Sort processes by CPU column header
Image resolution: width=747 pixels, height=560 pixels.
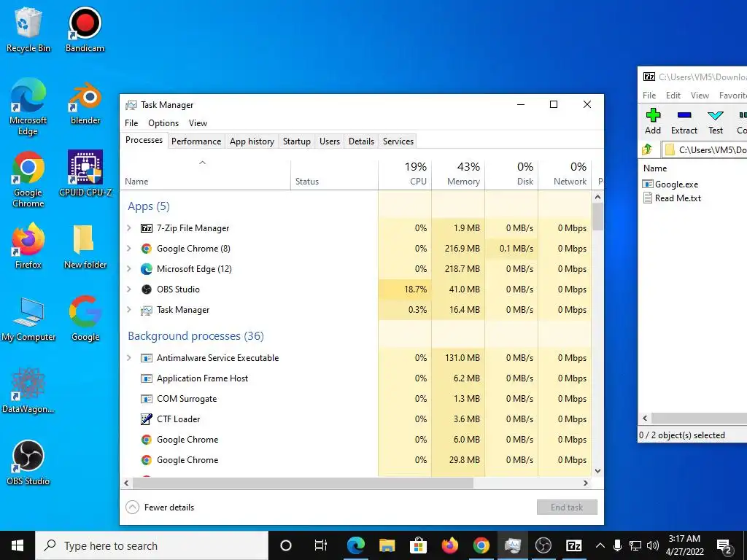point(405,174)
